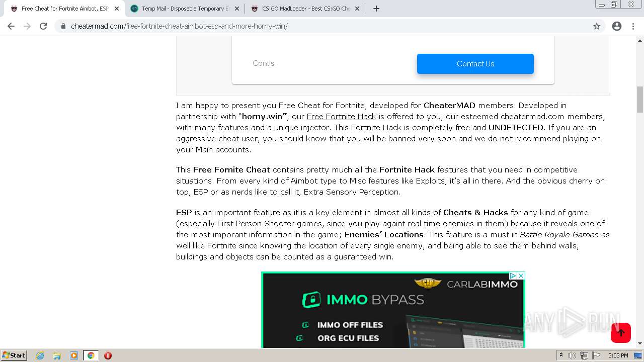Screen dimensions: 644x362
Task: Click the scrollbar's down arrow
Action: [x=640, y=343]
